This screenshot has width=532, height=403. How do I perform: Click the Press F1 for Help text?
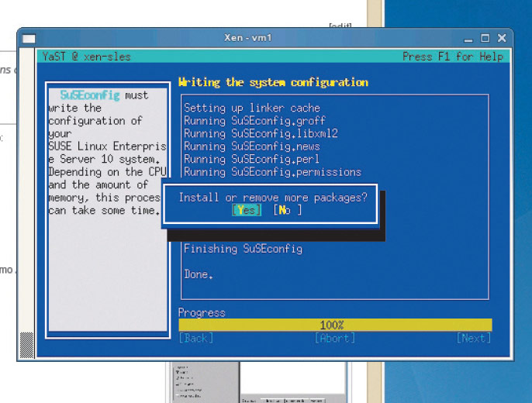pos(452,57)
